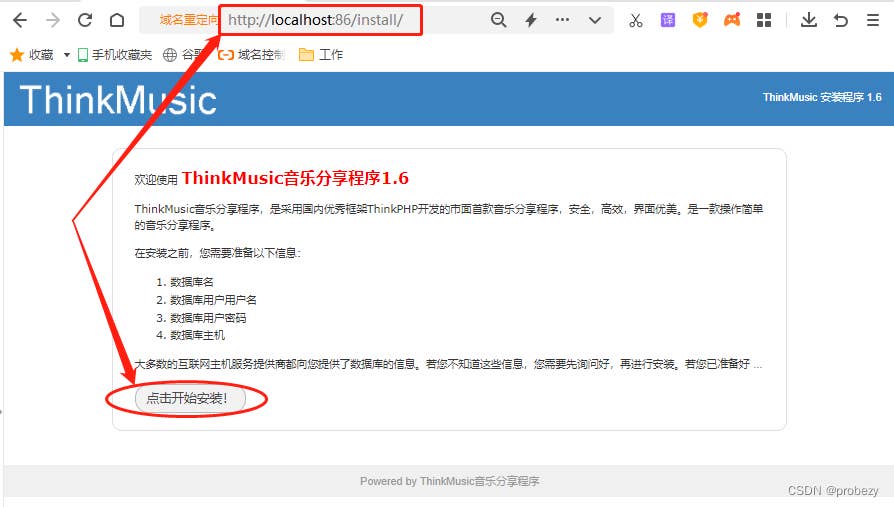The height and width of the screenshot is (507, 894).
Task: Go forward to the next page
Action: [52, 21]
